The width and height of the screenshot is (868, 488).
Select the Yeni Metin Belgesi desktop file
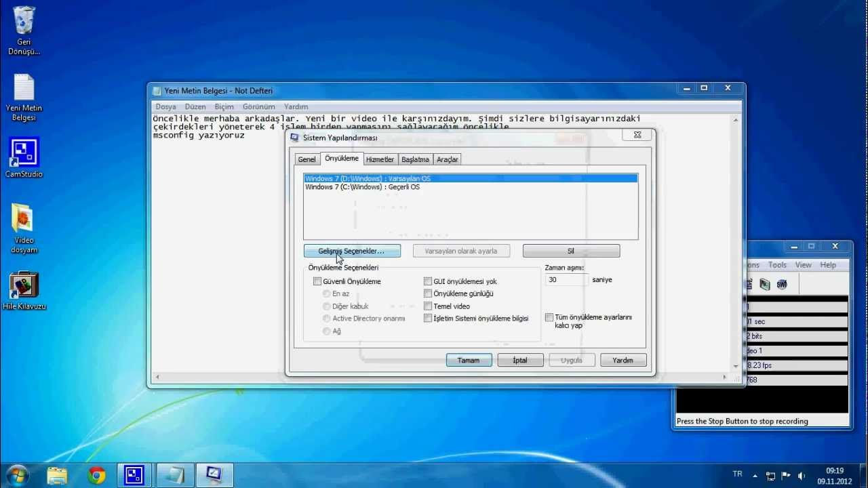click(x=24, y=98)
